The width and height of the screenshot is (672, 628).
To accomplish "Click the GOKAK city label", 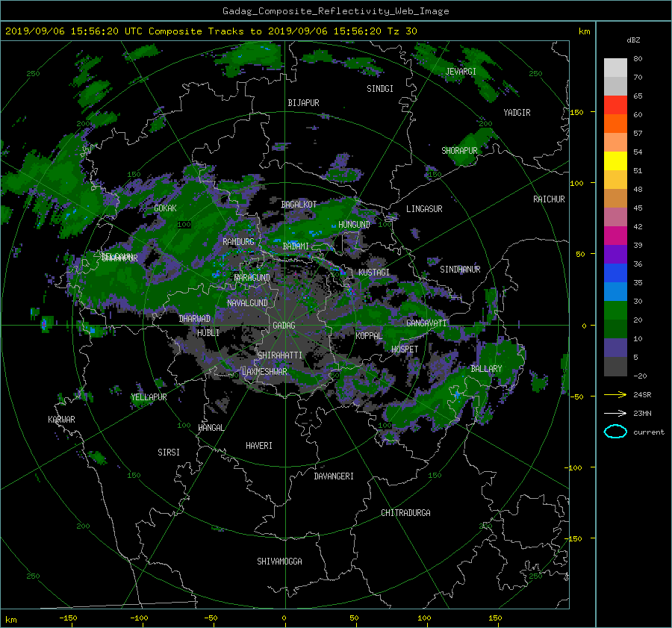I will (x=166, y=208).
